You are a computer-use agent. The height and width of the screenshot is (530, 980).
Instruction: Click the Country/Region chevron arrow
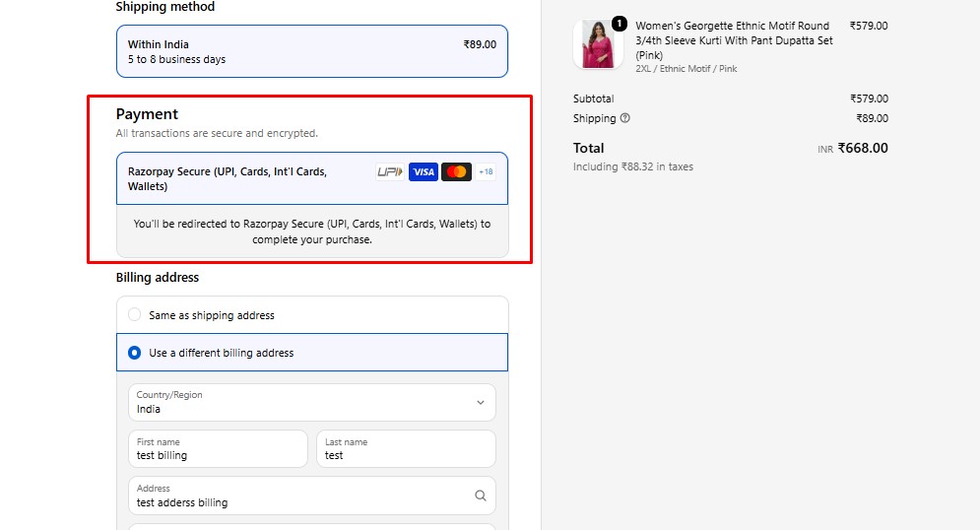480,403
